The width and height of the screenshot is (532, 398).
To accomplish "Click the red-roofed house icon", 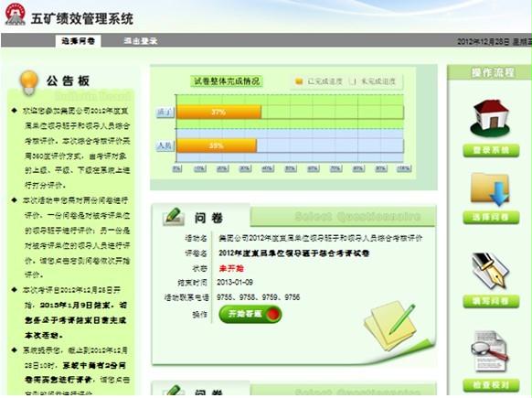I will click(x=490, y=117).
